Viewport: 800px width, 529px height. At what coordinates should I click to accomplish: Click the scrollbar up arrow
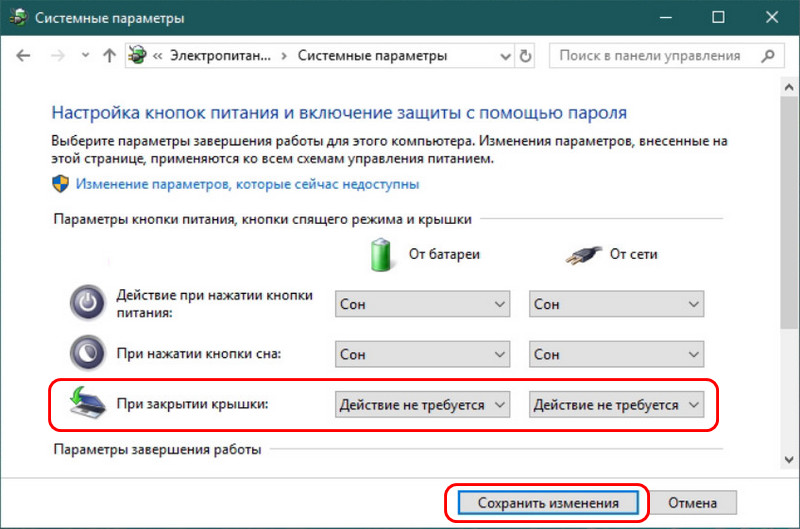(789, 87)
